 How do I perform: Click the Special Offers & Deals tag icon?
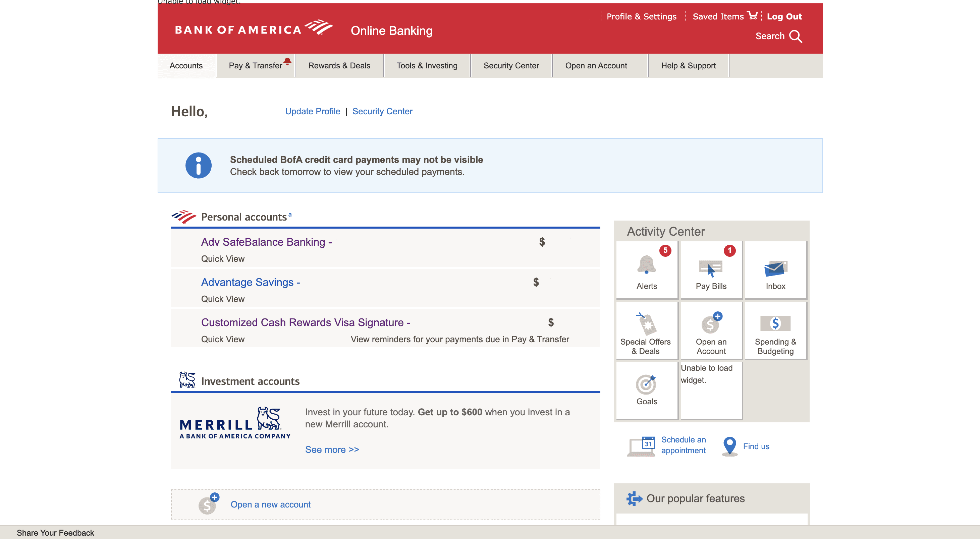(x=646, y=324)
